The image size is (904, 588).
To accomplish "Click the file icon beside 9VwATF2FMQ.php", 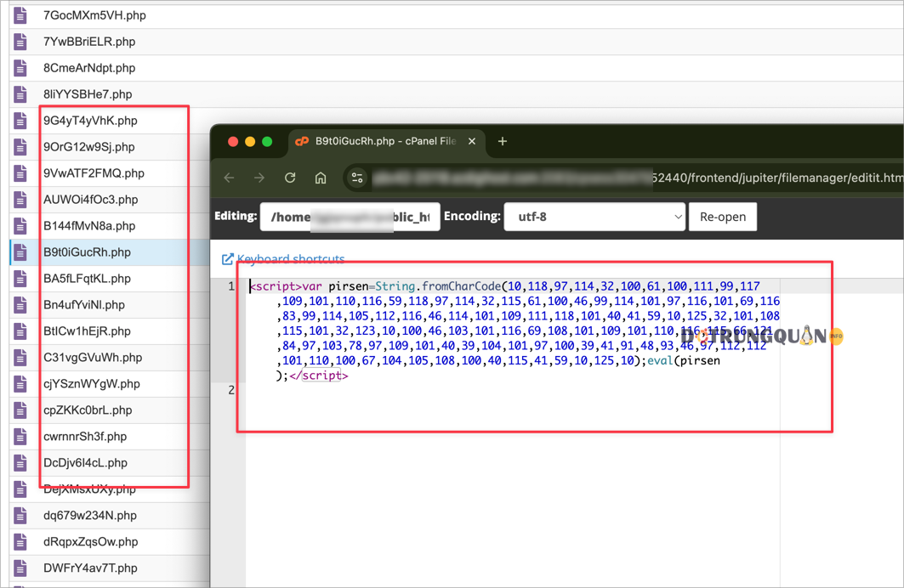I will tap(20, 173).
